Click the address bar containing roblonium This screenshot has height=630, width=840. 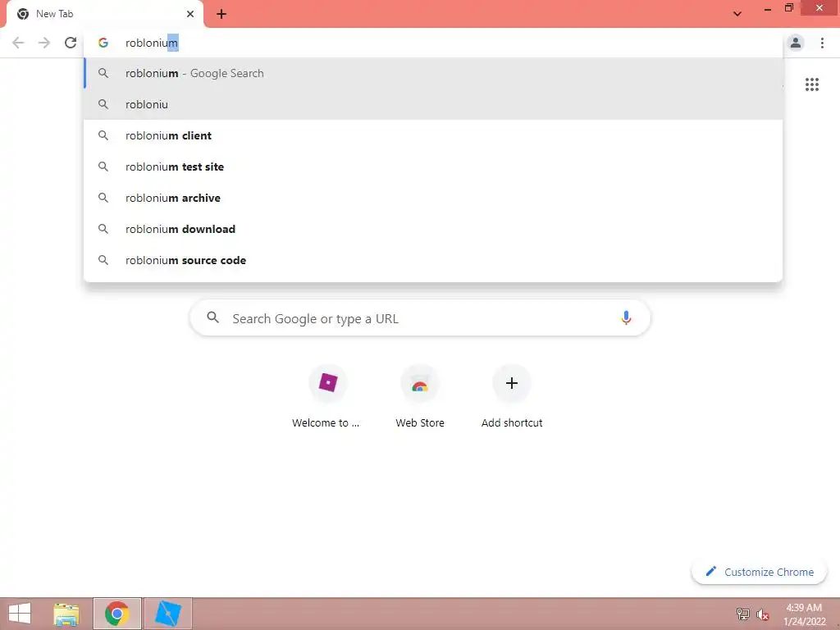coord(433,43)
